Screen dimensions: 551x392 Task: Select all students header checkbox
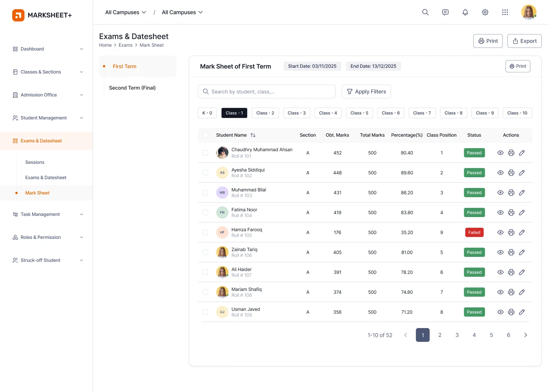click(205, 135)
